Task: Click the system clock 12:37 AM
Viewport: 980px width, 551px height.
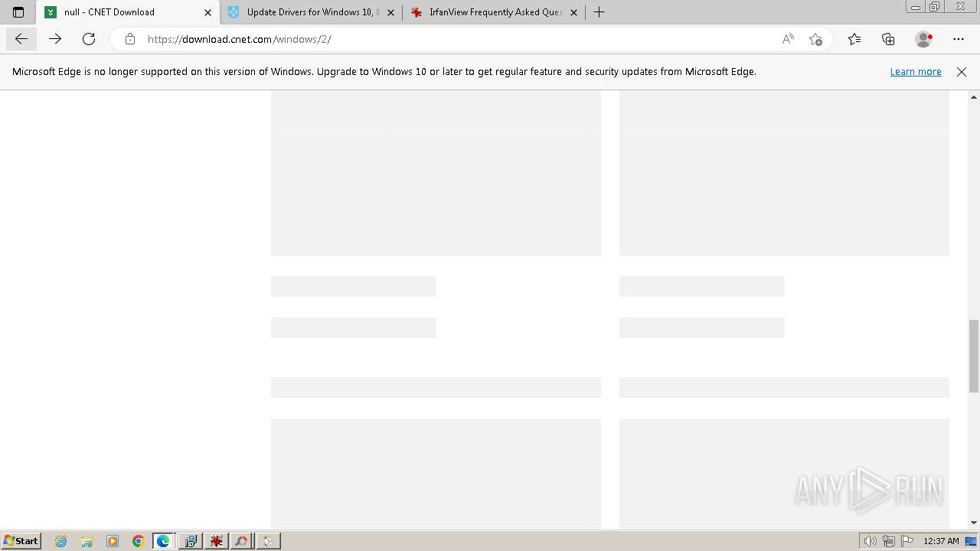Action: click(x=941, y=541)
